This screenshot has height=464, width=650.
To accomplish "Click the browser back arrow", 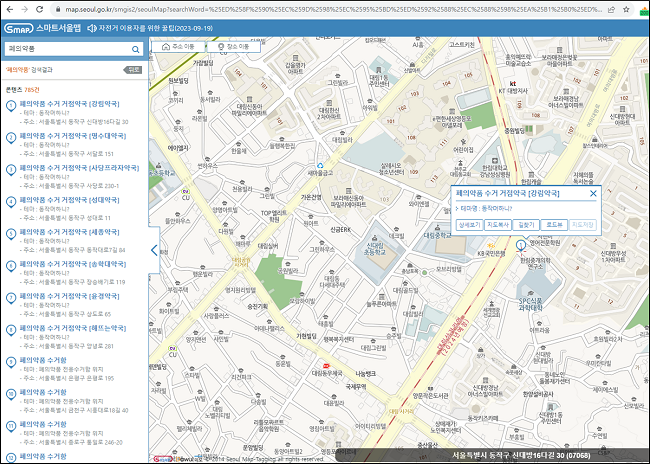I will 10,9.
